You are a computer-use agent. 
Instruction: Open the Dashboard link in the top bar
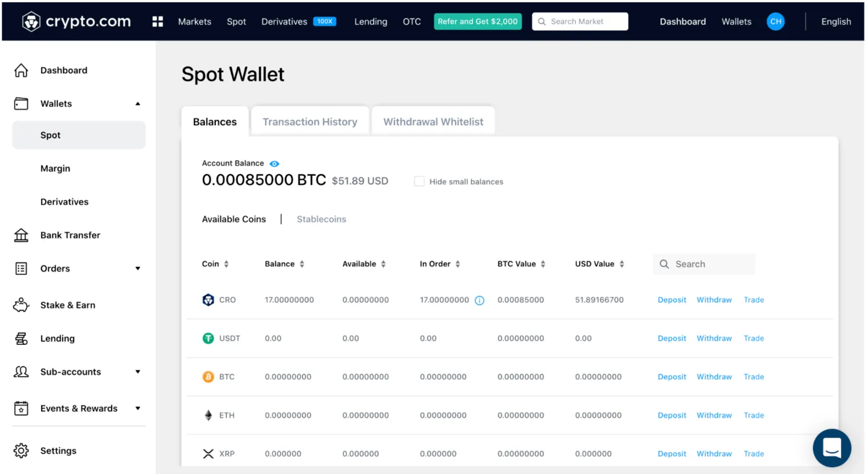[683, 21]
